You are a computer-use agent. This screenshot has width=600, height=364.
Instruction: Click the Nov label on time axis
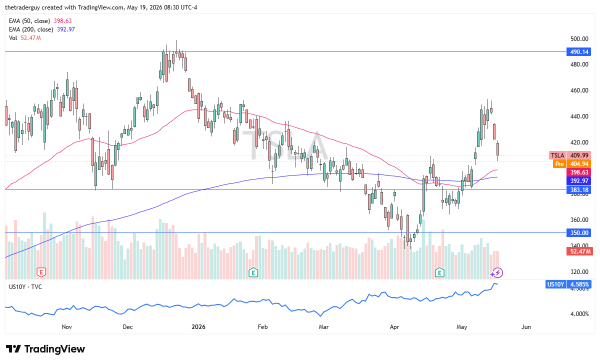pos(67,327)
